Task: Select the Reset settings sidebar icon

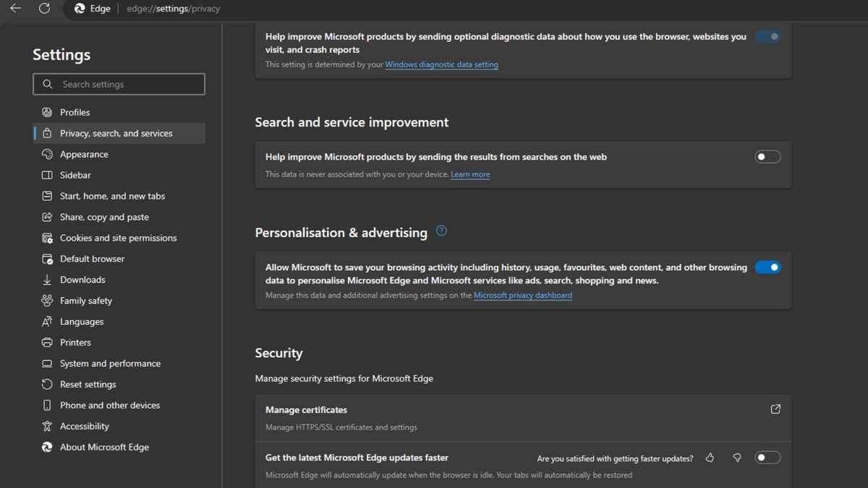Action: pyautogui.click(x=46, y=384)
